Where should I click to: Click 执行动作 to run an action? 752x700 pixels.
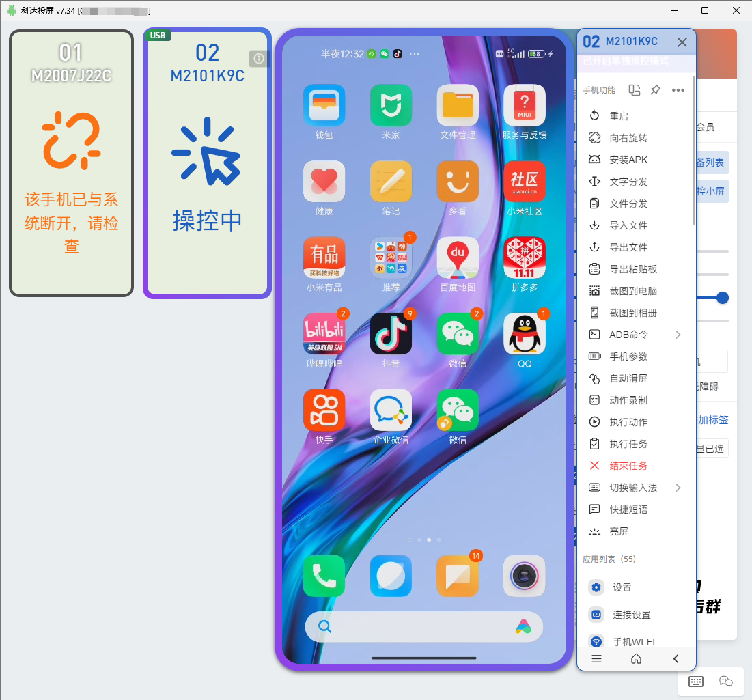click(x=635, y=422)
